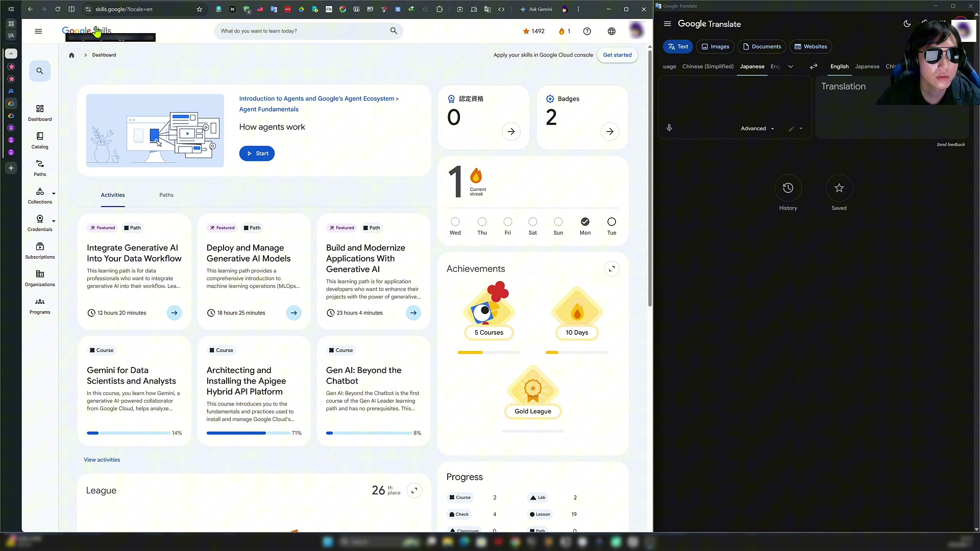This screenshot has width=980, height=551.
Task: Go to home via breadcrumb house icon
Action: click(71, 55)
